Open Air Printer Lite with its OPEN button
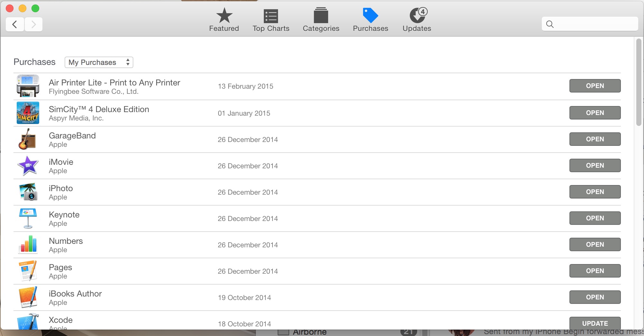 (595, 86)
